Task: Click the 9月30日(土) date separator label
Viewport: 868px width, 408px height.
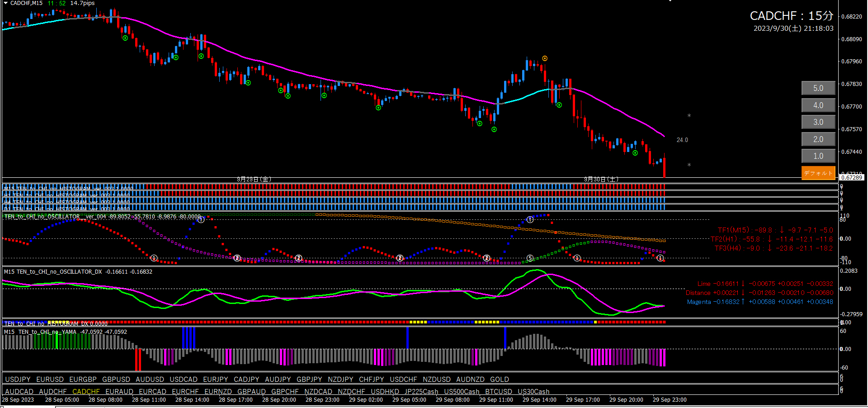Action: (x=601, y=179)
